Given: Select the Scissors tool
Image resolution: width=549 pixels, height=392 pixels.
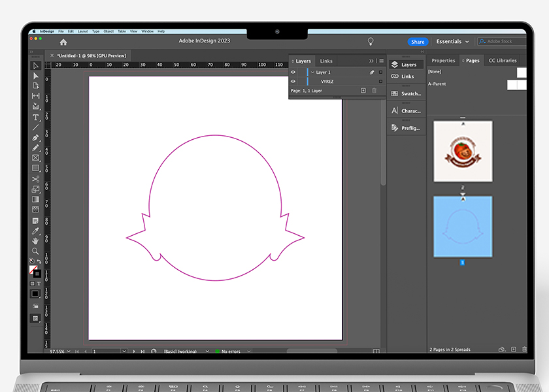Looking at the screenshot, I should 35,179.
